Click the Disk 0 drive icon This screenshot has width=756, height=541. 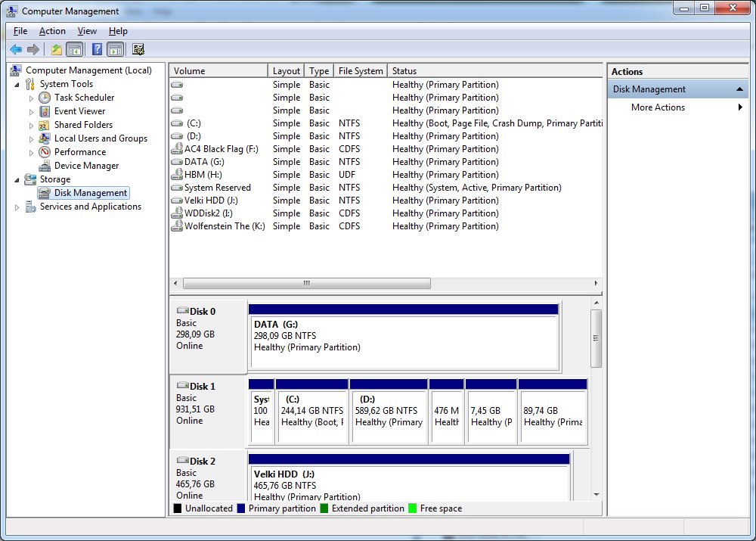tap(182, 311)
